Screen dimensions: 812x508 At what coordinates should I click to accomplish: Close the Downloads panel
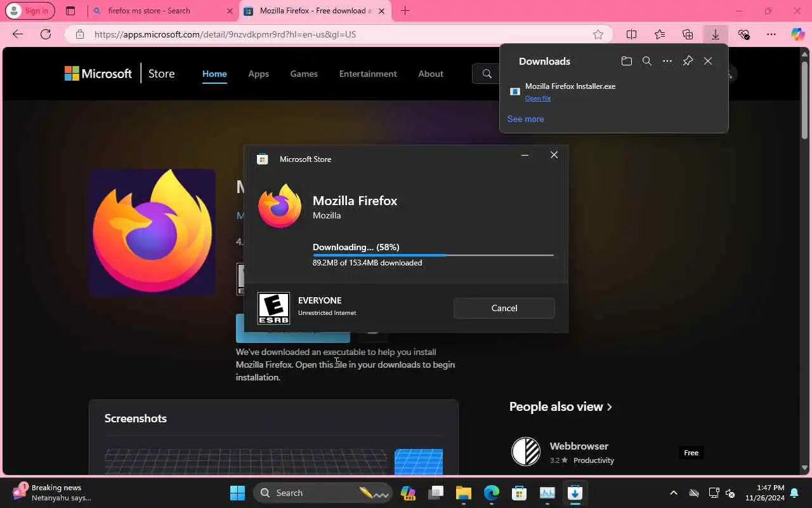click(x=708, y=61)
